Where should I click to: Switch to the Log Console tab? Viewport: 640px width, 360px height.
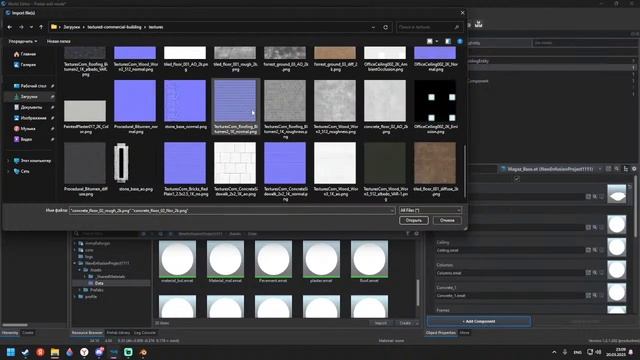pyautogui.click(x=145, y=333)
